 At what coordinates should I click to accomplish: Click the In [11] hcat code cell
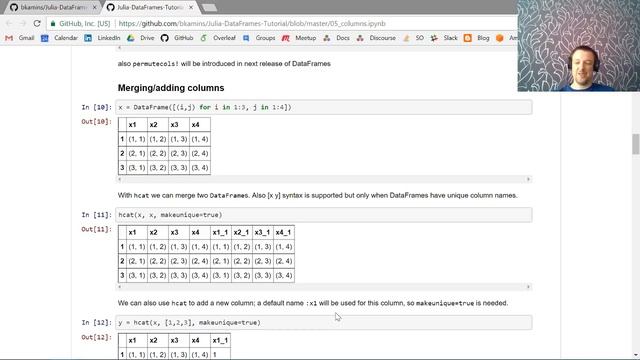pos(324,215)
